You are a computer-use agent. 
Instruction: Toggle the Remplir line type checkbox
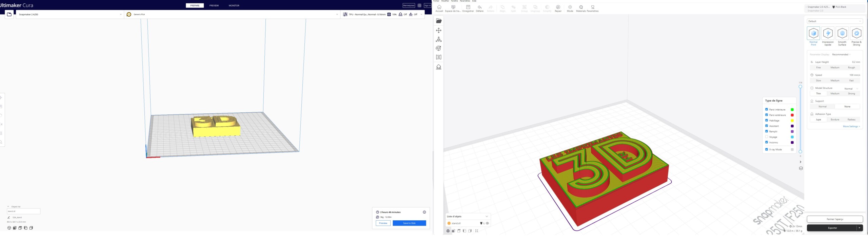[767, 131]
